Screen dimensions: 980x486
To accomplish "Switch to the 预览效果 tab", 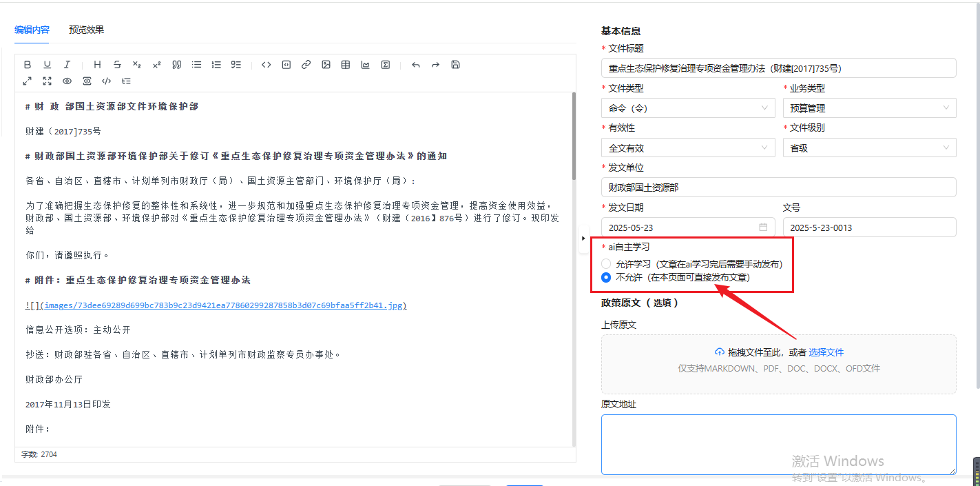I will coord(86,30).
